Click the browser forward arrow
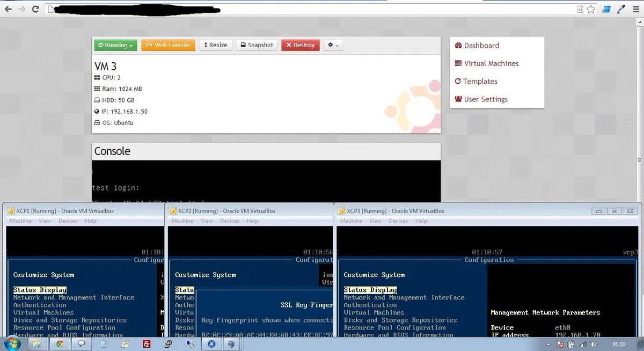Image resolution: width=644 pixels, height=351 pixels. click(x=22, y=9)
